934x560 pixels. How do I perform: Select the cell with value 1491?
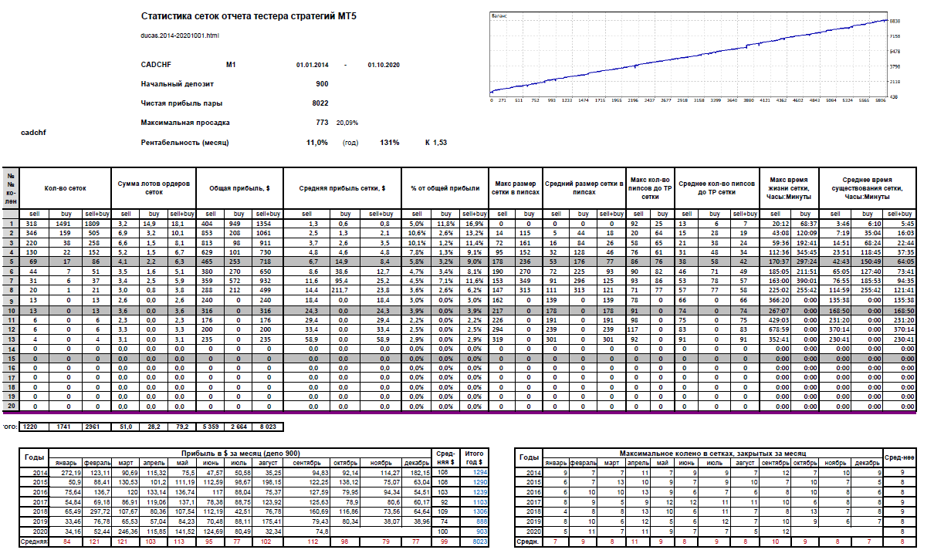65,224
